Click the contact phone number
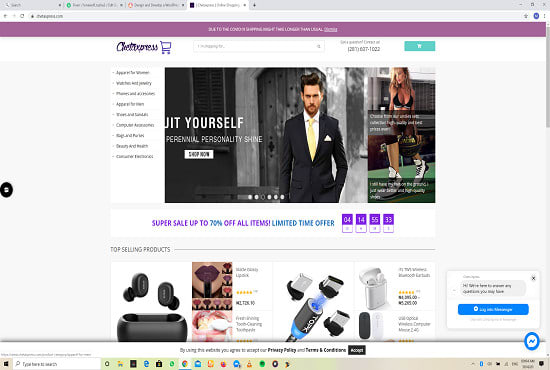 coord(364,49)
